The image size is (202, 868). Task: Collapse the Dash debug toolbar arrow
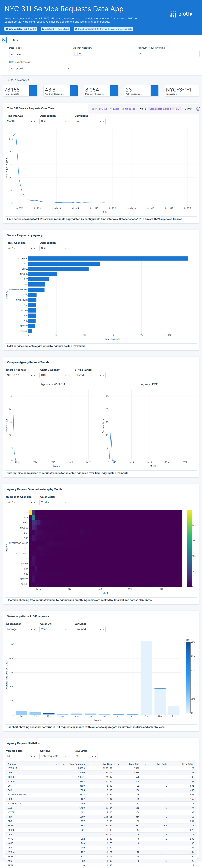click(x=198, y=109)
